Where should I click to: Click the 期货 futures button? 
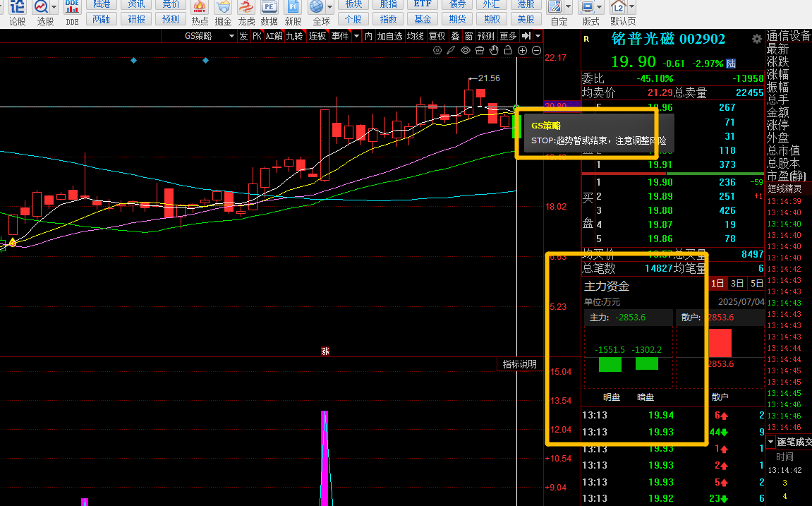click(x=457, y=19)
